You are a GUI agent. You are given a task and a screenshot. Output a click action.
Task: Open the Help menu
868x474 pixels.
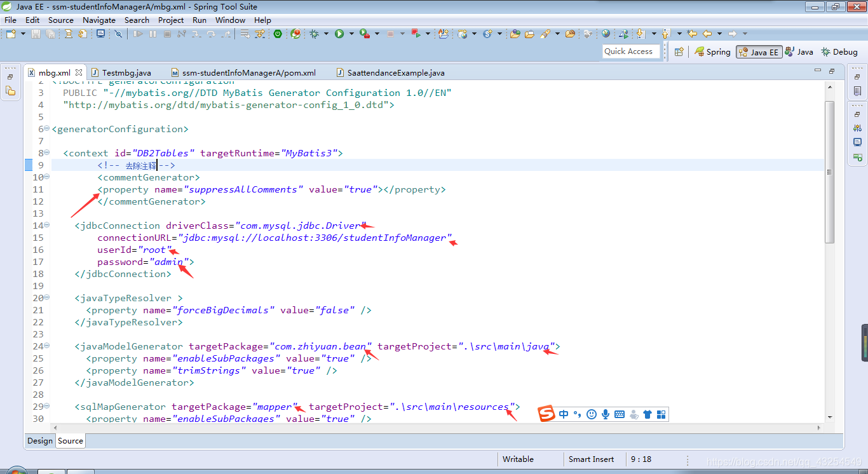pyautogui.click(x=262, y=20)
